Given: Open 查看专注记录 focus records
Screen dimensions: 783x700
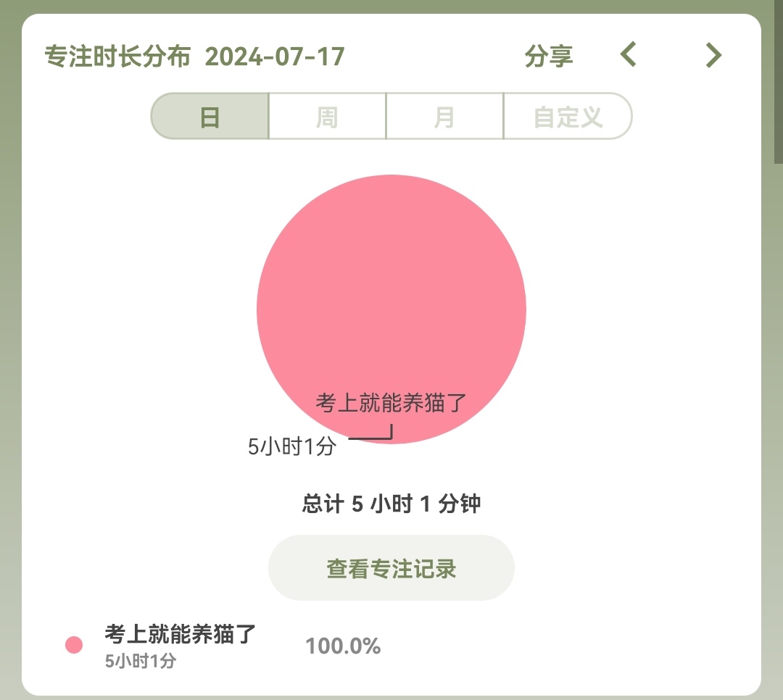Looking at the screenshot, I should [x=391, y=568].
